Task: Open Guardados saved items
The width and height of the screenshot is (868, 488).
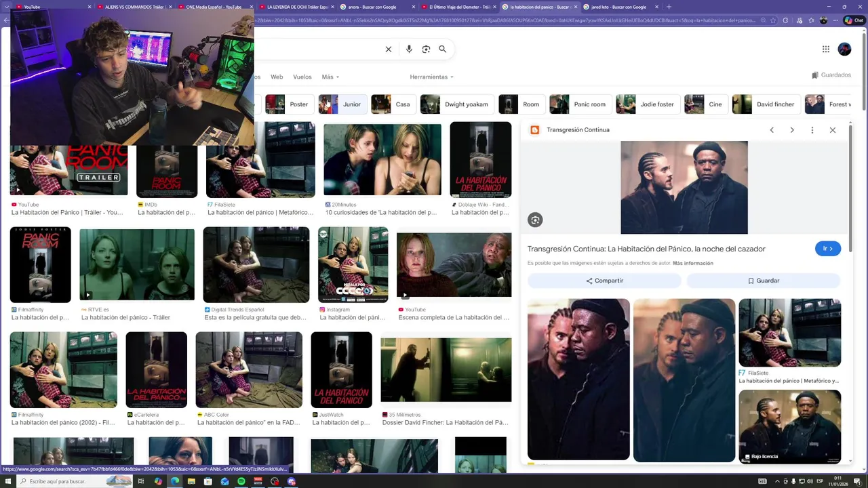Action: [831, 75]
